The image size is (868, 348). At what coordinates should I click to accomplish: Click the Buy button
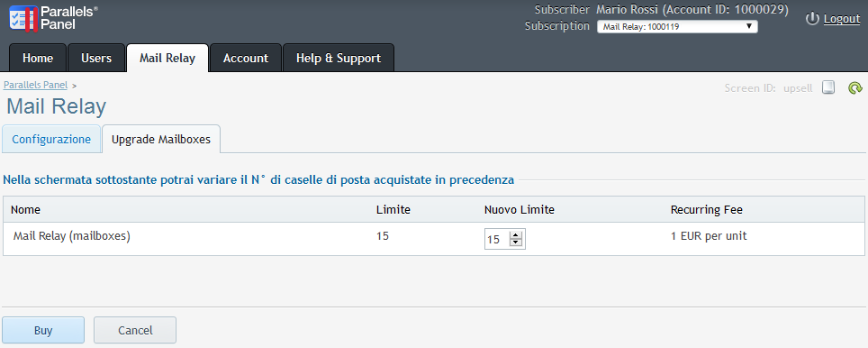point(43,330)
